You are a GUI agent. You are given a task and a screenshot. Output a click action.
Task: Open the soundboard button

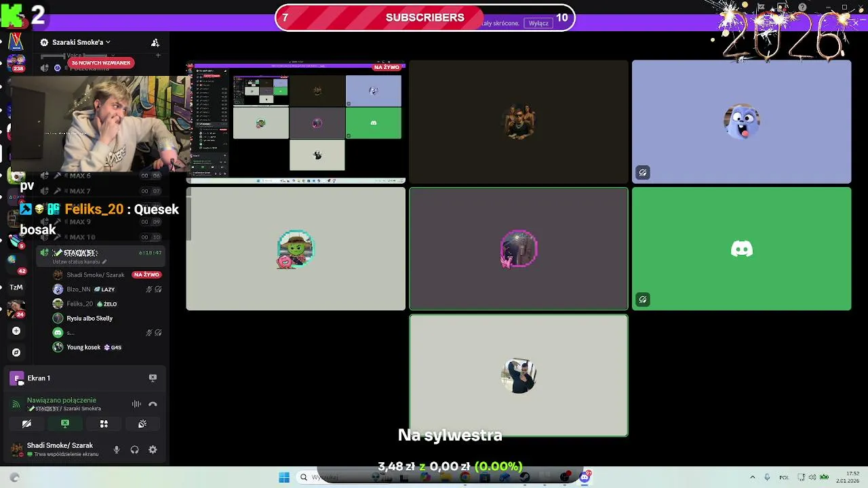[142, 424]
